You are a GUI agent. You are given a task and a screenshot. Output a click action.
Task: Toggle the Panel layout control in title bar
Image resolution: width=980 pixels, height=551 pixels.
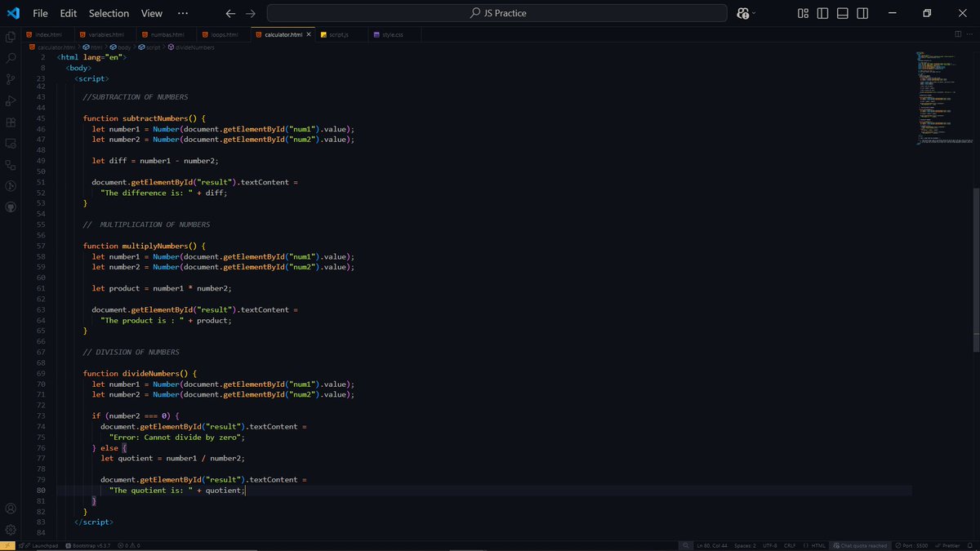point(842,13)
